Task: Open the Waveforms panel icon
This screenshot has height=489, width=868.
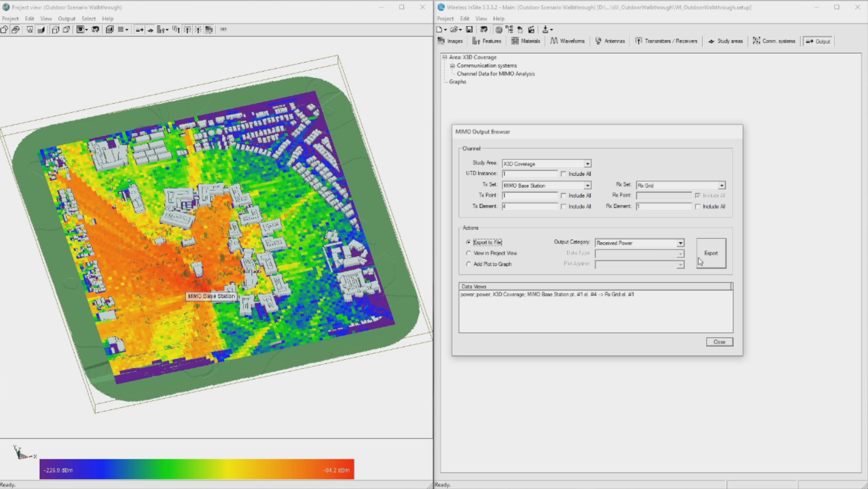Action: pyautogui.click(x=567, y=41)
